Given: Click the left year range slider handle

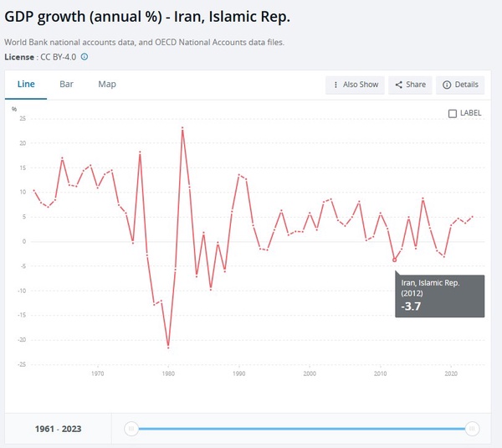Looking at the screenshot, I should pos(131,429).
